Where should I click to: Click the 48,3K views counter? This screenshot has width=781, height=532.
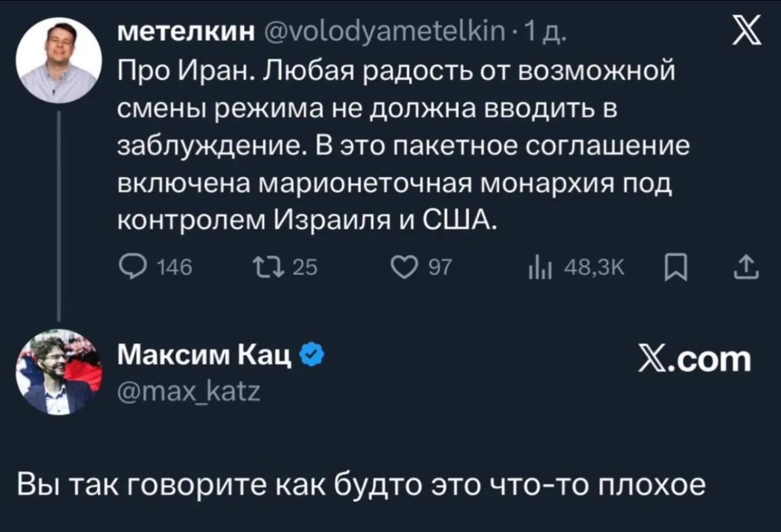[594, 265]
